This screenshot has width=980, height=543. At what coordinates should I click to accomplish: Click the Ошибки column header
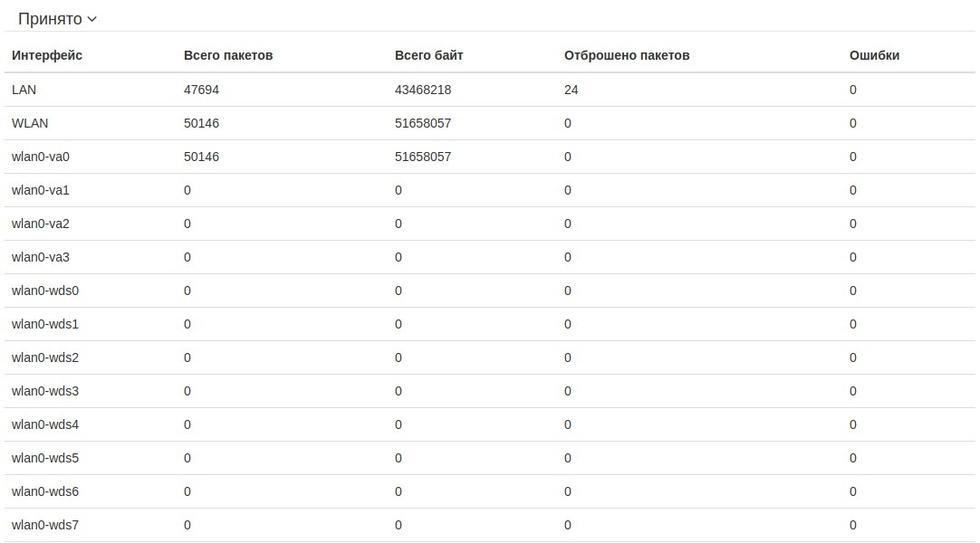click(x=874, y=55)
